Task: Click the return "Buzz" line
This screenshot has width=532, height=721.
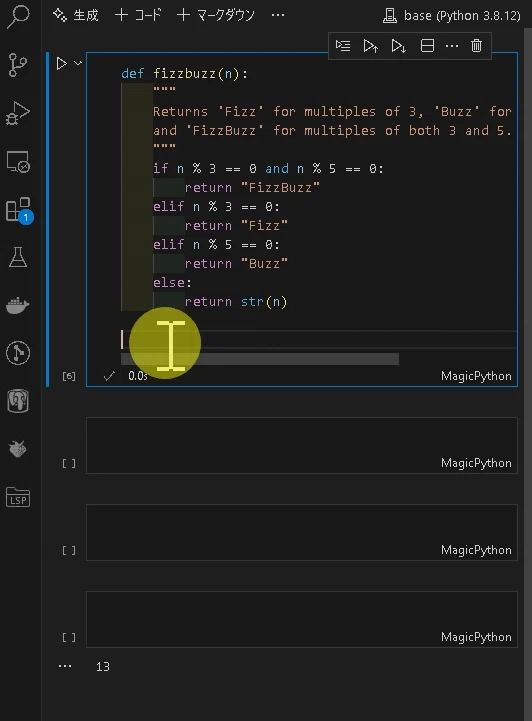Action: pos(236,263)
